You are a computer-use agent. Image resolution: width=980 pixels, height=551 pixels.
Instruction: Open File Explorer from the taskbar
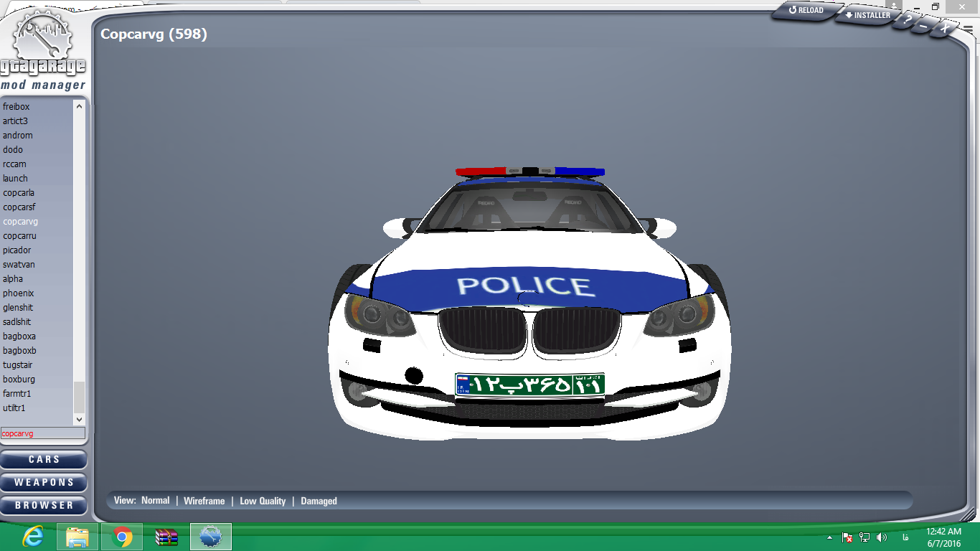point(77,537)
